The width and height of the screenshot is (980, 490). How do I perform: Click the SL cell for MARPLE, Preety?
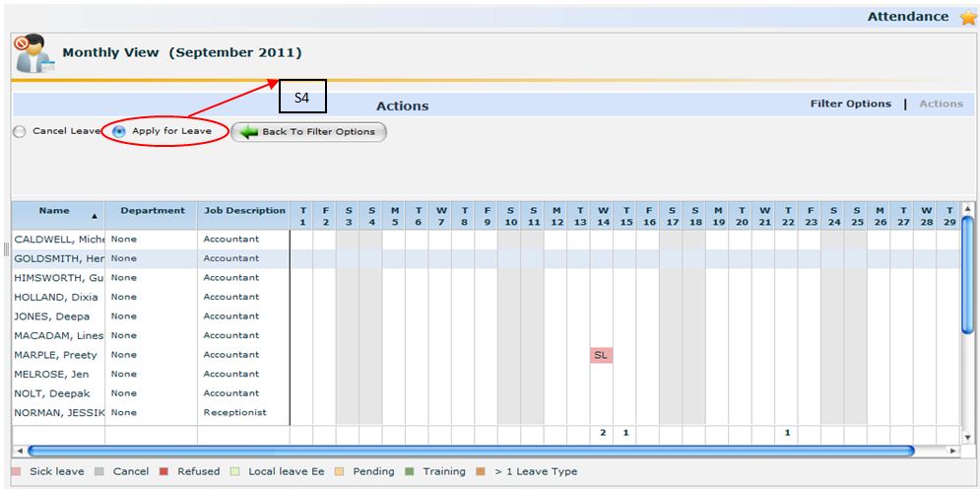[601, 355]
